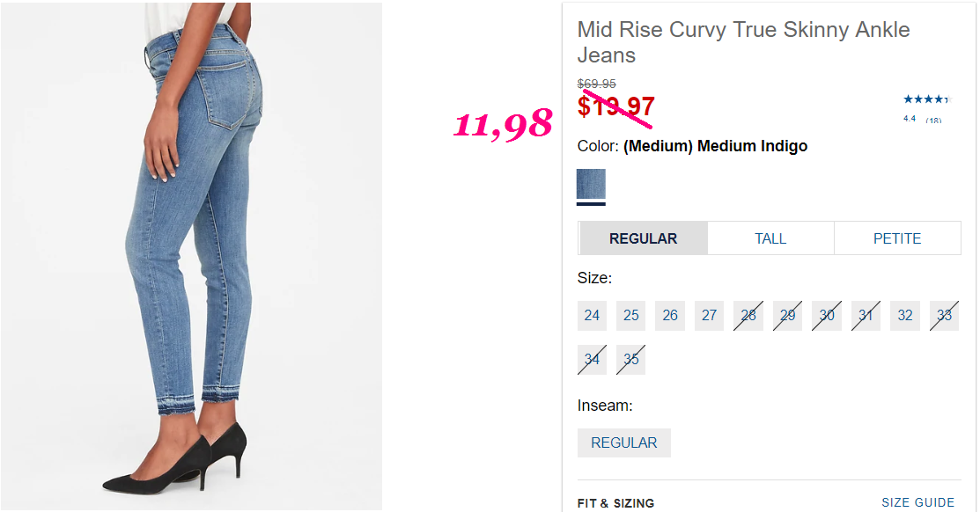Choose size 25

(x=631, y=315)
